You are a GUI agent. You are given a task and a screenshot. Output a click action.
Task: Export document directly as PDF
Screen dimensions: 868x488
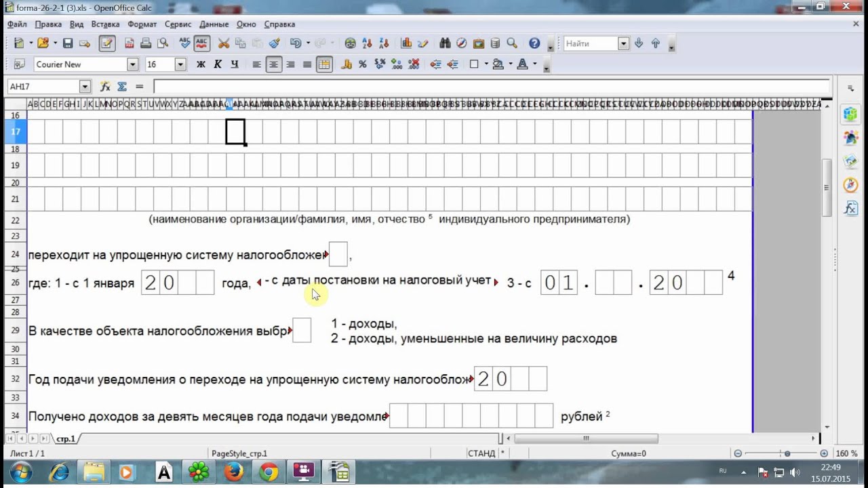(127, 43)
